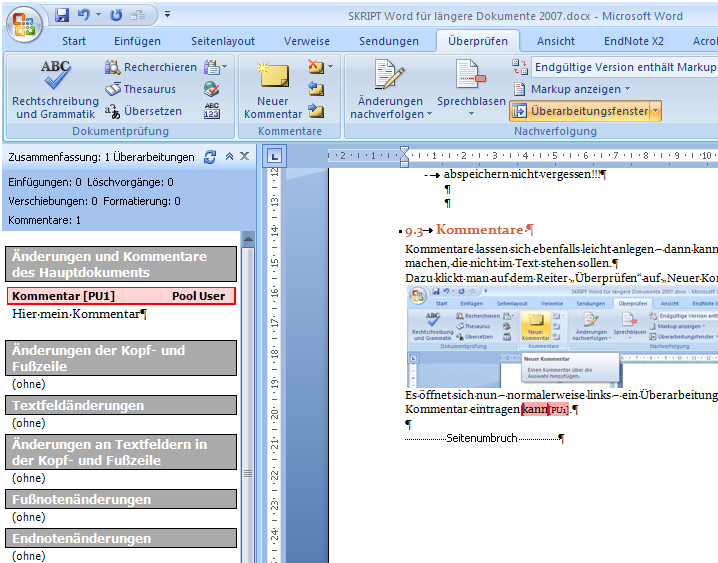The width and height of the screenshot is (718, 563).
Task: Open Sprechblasen balloons menu
Action: tap(471, 89)
